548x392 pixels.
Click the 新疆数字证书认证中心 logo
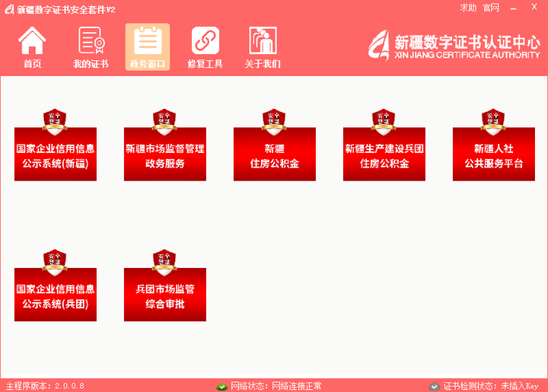coord(454,46)
